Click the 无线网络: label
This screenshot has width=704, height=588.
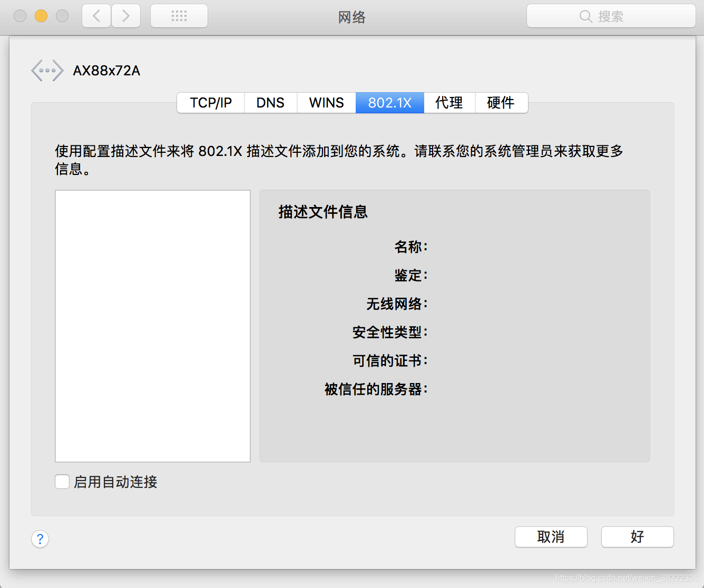coord(397,303)
